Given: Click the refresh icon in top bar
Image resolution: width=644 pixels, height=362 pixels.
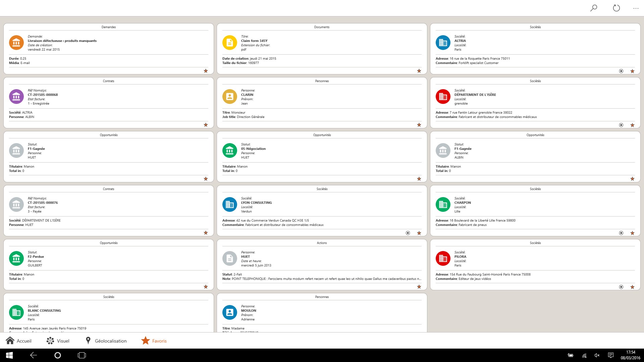Looking at the screenshot, I should [x=616, y=8].
